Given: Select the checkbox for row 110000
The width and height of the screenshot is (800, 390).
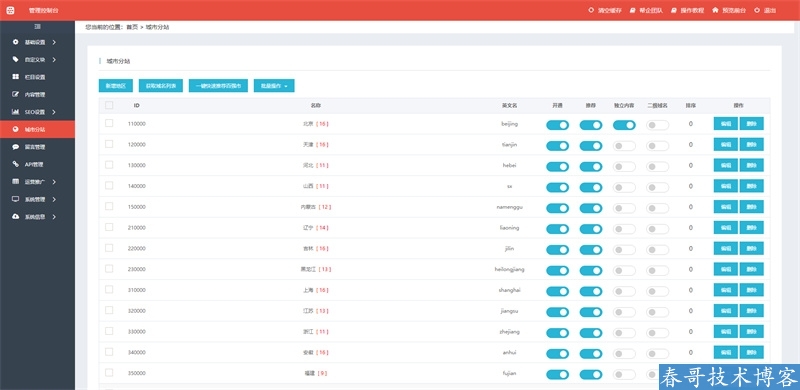Looking at the screenshot, I should 109,123.
